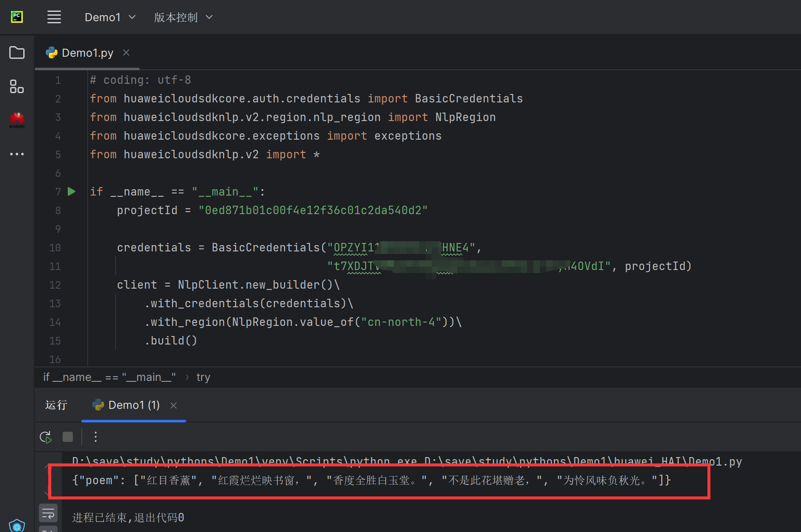This screenshot has height=532, width=801.
Task: Close the Demo1.py editor tab
Action: [x=126, y=52]
